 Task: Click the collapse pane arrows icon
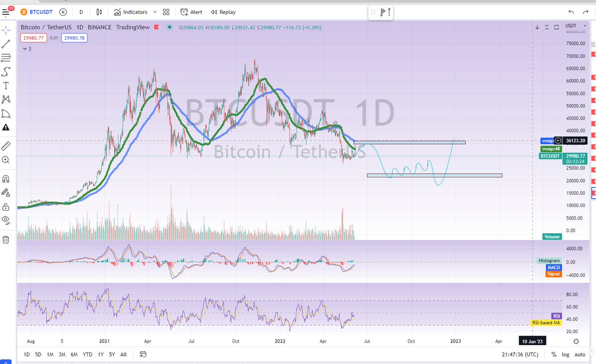pos(547,27)
